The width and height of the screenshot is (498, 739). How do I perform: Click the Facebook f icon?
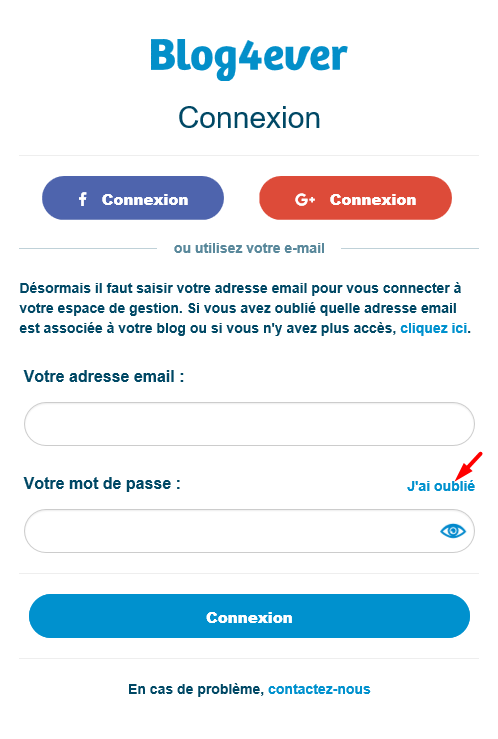[x=82, y=199]
